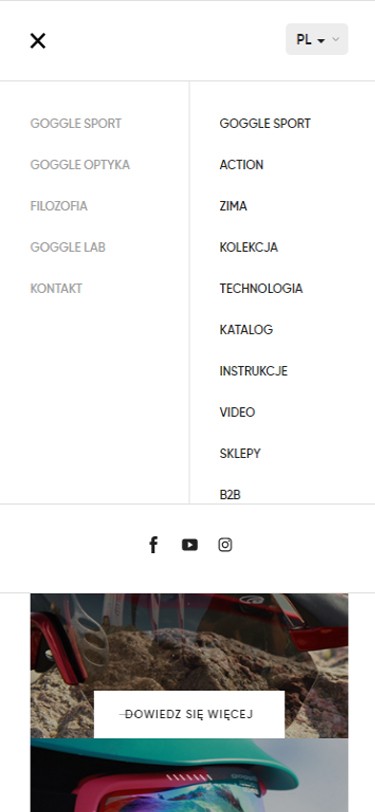Open the ski goggles image tile
This screenshot has height=812, width=375.
tap(189, 775)
